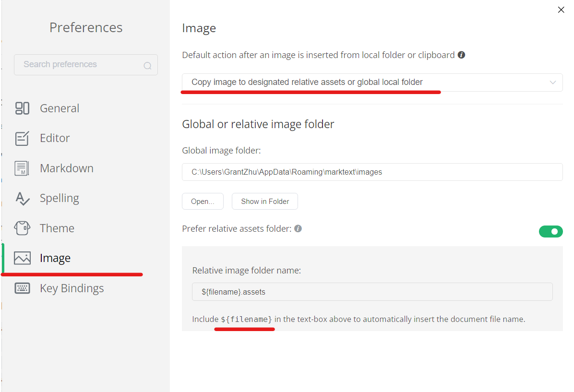Open the default image action dropdown
Viewport: 574px width, 392px height.
pos(372,82)
